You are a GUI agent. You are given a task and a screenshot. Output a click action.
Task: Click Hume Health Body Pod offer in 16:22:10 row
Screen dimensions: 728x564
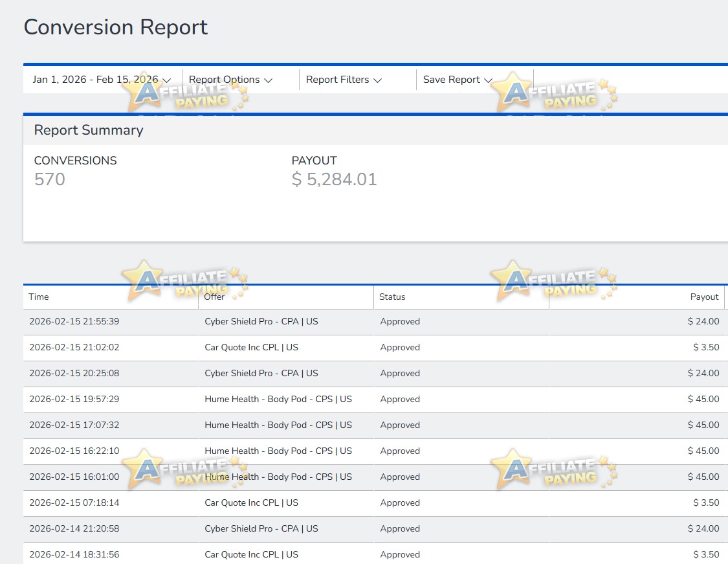click(278, 451)
